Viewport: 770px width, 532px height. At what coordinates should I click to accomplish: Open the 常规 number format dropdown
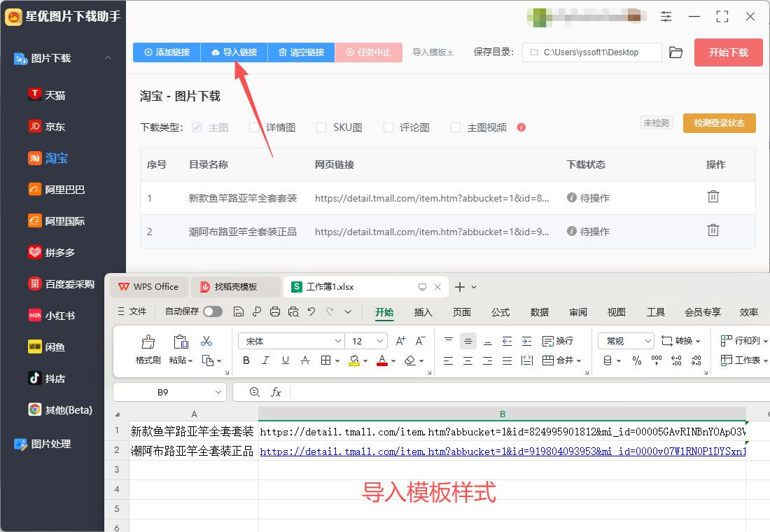[x=648, y=341]
